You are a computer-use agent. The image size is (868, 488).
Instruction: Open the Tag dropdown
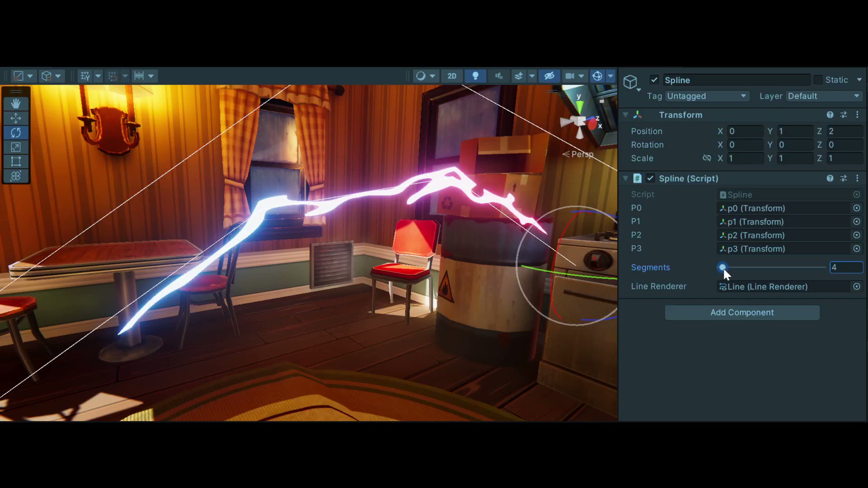coord(707,96)
